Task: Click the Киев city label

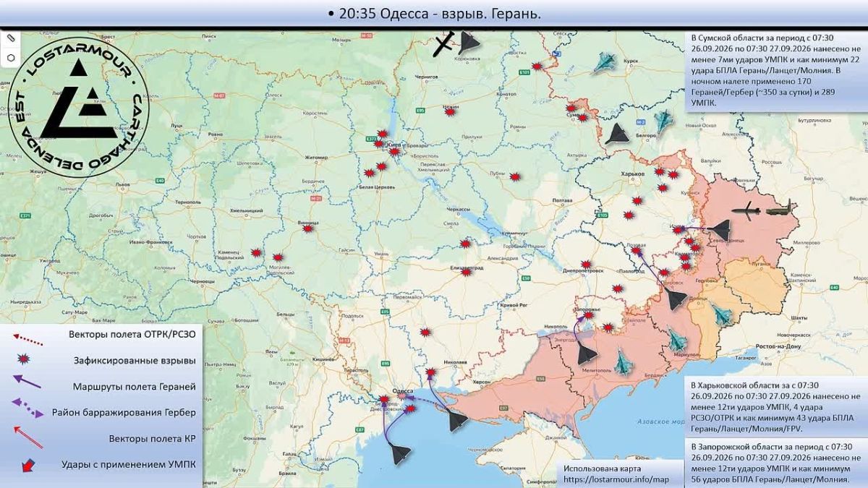Action: [395, 145]
